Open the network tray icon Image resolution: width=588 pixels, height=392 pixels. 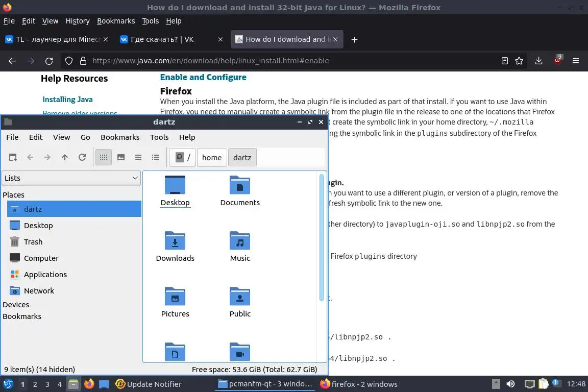(x=529, y=384)
